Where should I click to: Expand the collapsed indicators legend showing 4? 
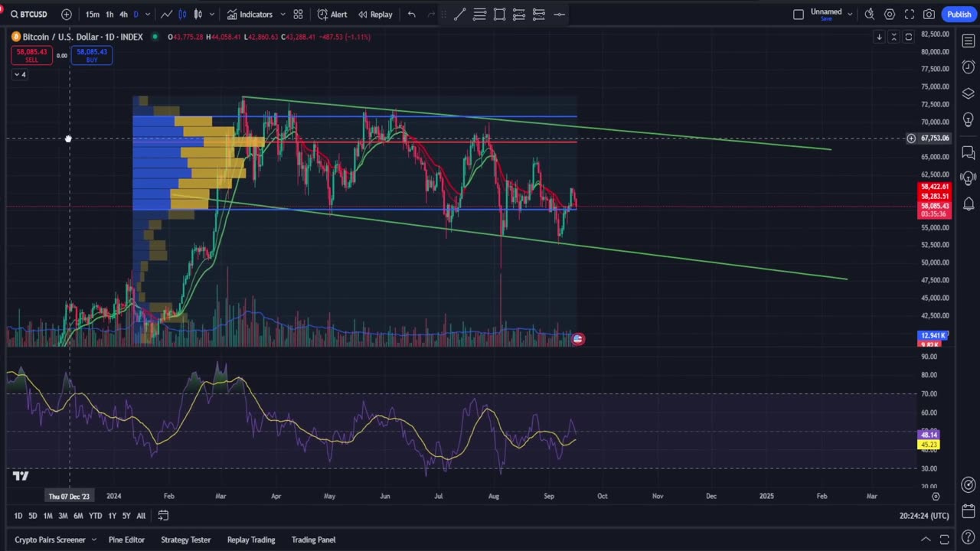[x=20, y=74]
